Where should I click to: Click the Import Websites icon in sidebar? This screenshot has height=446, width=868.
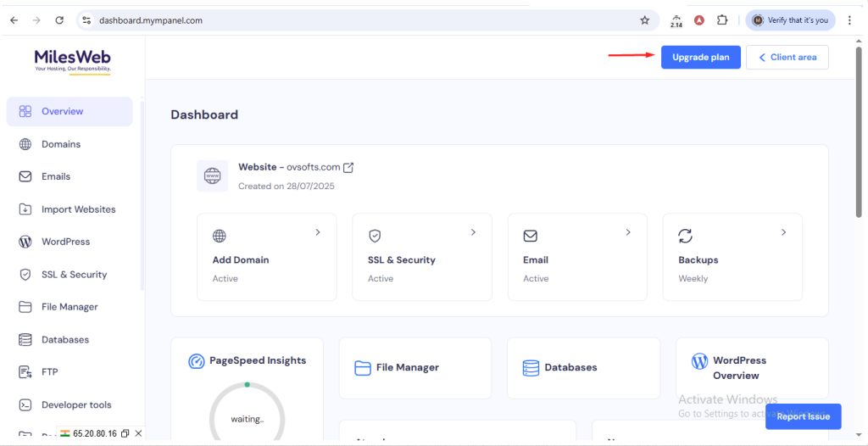25,209
